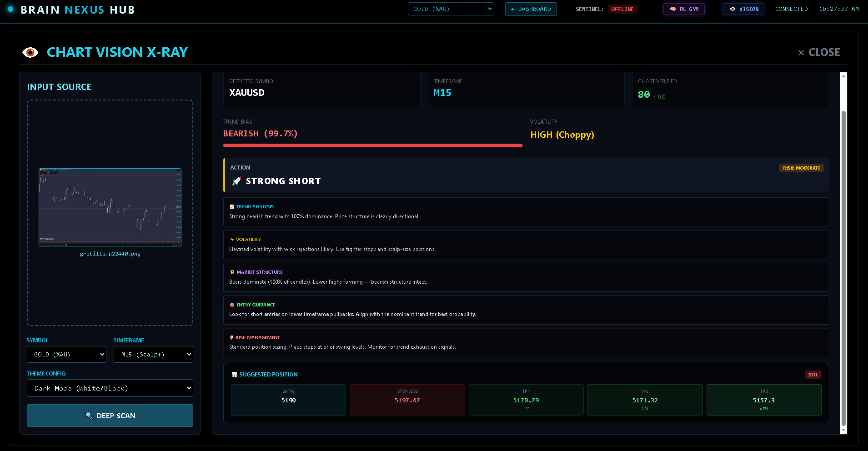Image resolution: width=868 pixels, height=451 pixels.
Task: Go back to the Dashboard
Action: 531,9
